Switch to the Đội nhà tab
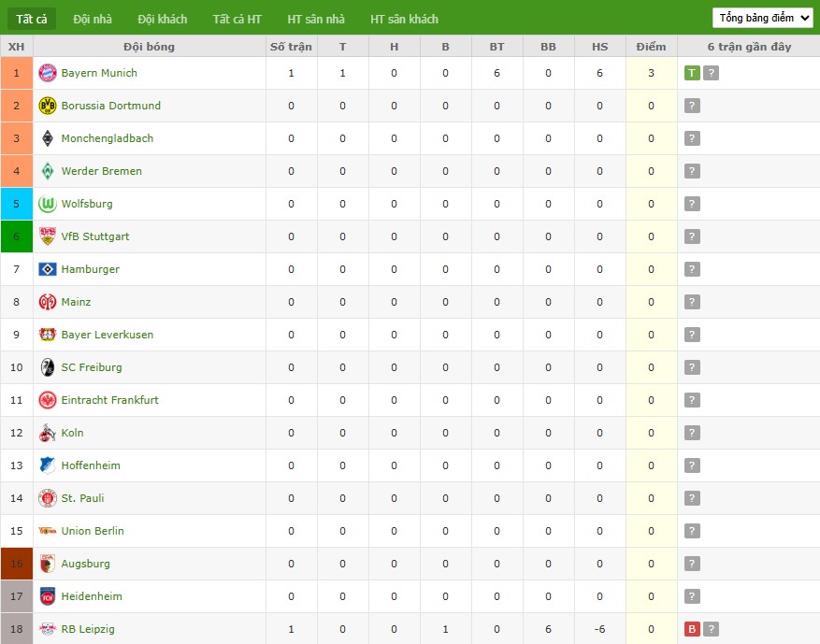 click(94, 19)
